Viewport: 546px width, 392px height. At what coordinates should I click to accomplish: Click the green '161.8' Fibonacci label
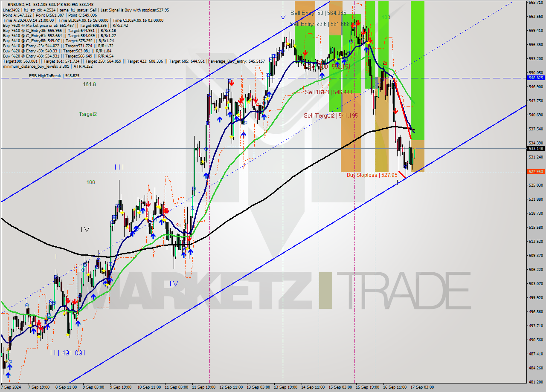pyautogui.click(x=89, y=84)
